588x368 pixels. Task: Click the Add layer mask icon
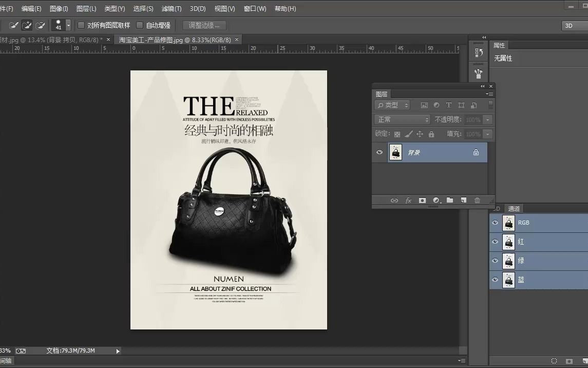(422, 200)
